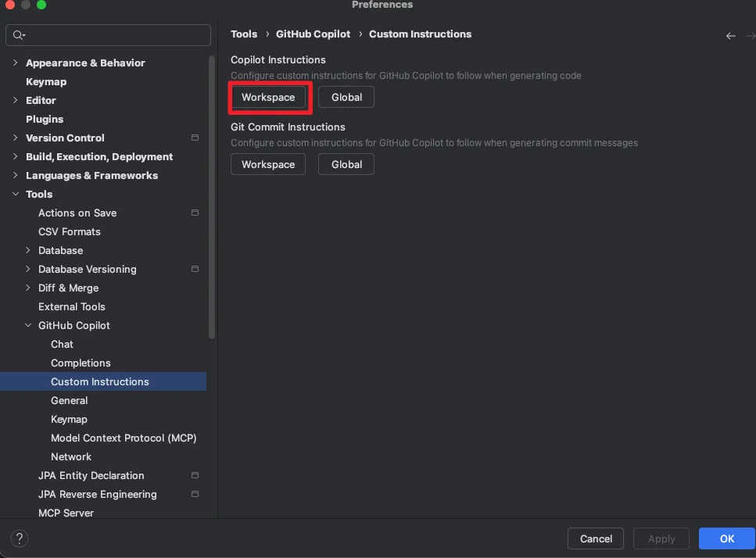The height and width of the screenshot is (558, 756).
Task: Expand the Database settings node
Action: (28, 251)
